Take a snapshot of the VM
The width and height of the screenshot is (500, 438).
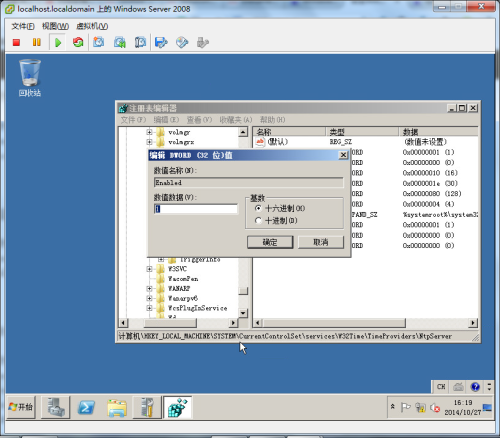[x=99, y=42]
